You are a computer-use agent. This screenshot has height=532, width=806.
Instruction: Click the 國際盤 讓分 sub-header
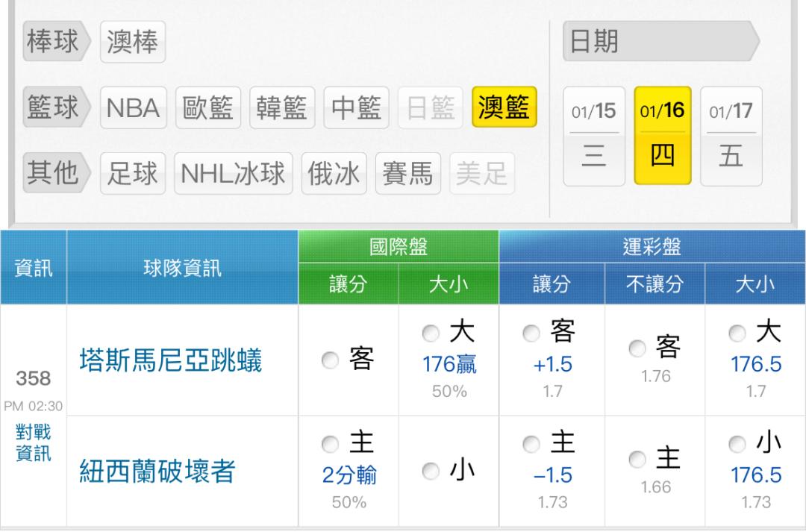[349, 284]
